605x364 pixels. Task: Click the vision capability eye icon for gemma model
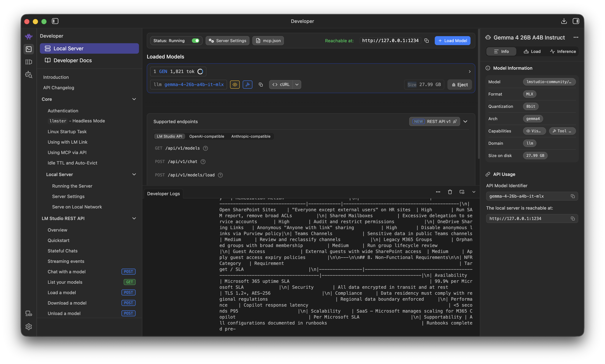[x=235, y=85]
